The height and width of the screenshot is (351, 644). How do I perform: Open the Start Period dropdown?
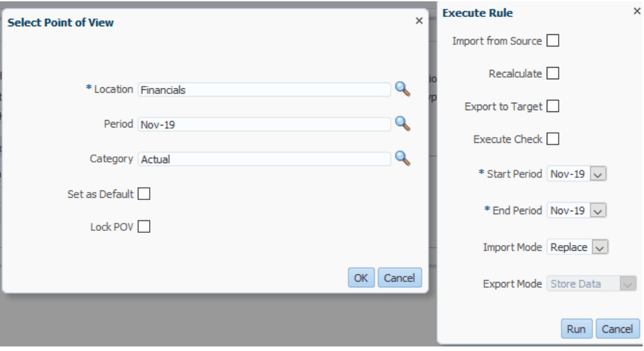click(599, 174)
